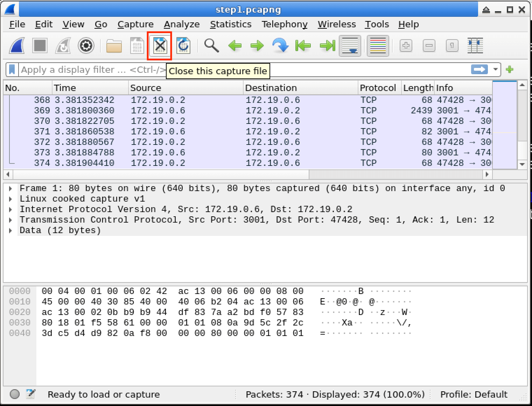
Task: Click the capture file properties status icon
Action: [x=31, y=394]
